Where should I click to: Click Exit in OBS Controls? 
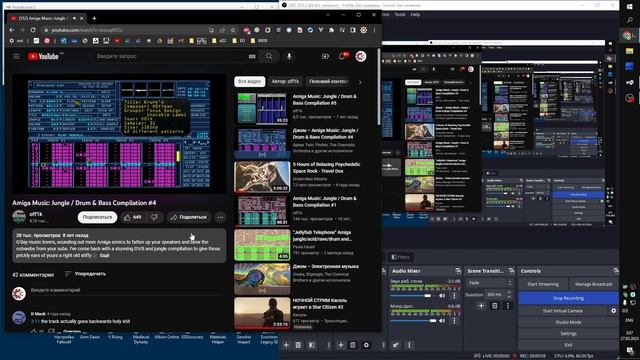(x=568, y=345)
